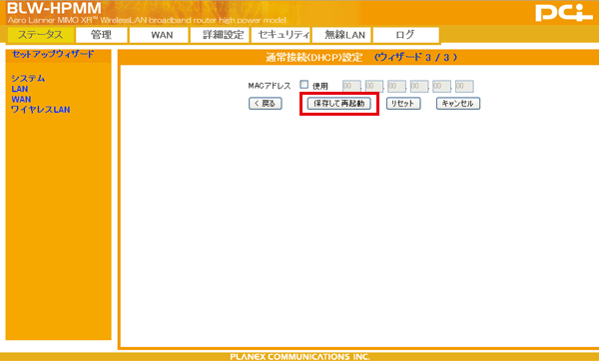
Task: Open the LAN sidebar link
Action: [20, 89]
